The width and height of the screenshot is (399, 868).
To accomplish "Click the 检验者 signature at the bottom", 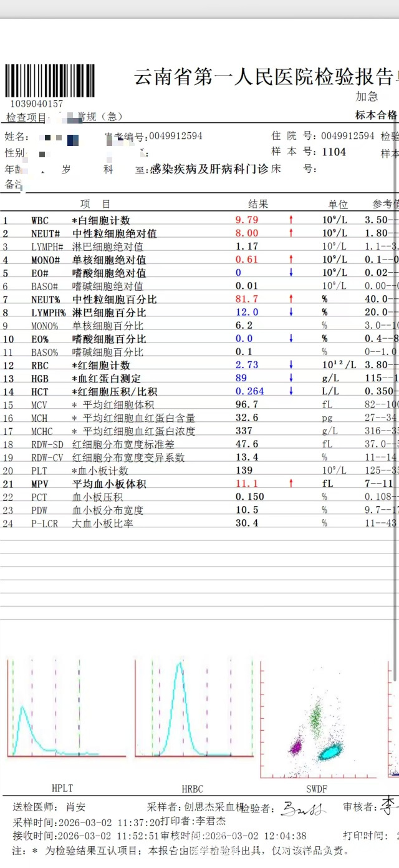I will pos(302,809).
